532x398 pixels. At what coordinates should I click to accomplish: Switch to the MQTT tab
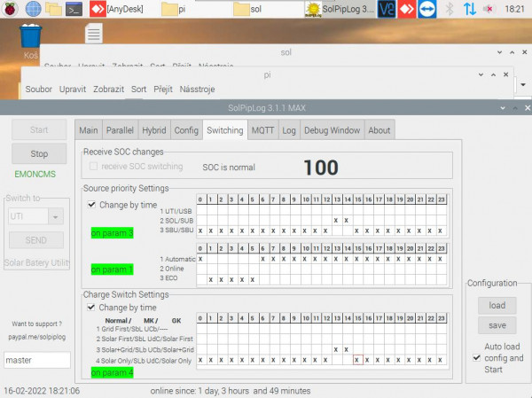(262, 130)
